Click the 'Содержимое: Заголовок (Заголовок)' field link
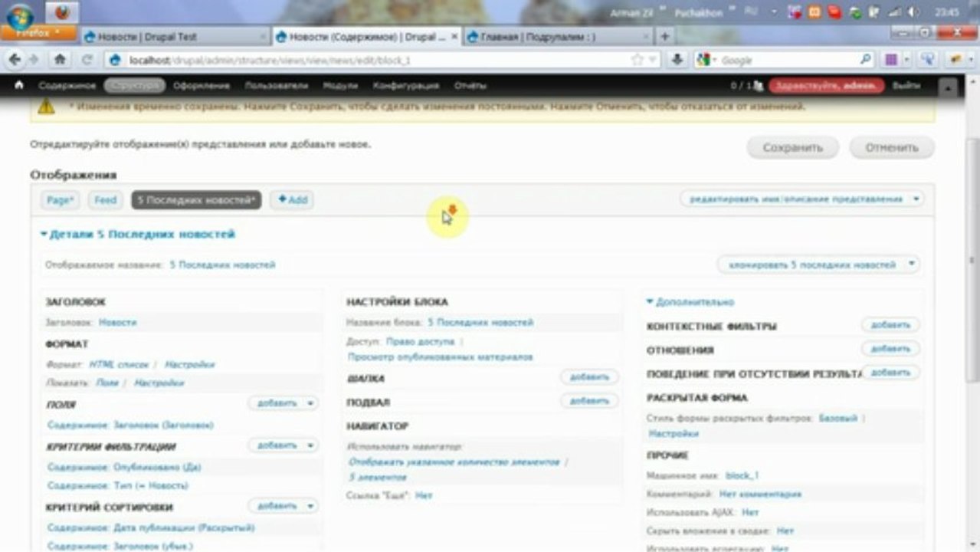Screen dimensions: 980x552 coord(130,425)
